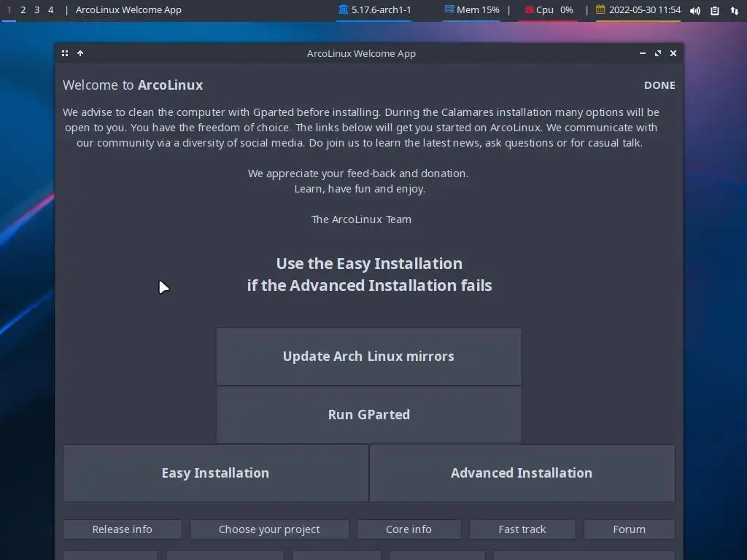Switch to workspace 4 in the top bar

50,10
